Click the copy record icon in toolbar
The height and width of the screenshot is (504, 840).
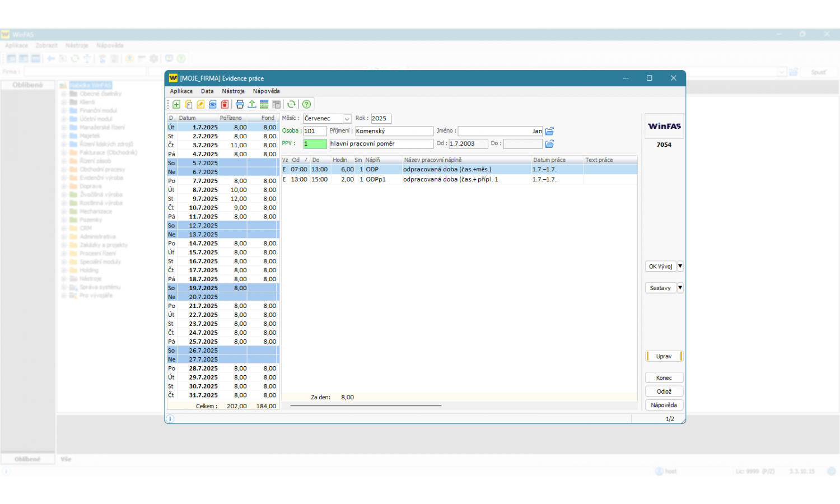tap(189, 104)
